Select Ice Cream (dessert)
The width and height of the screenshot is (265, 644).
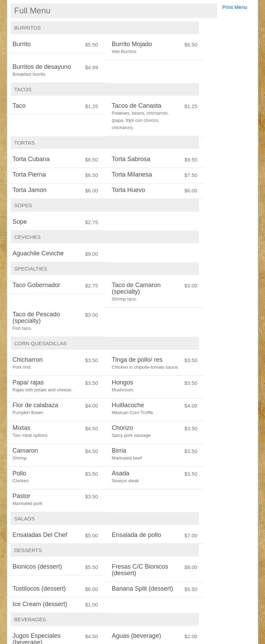40,604
